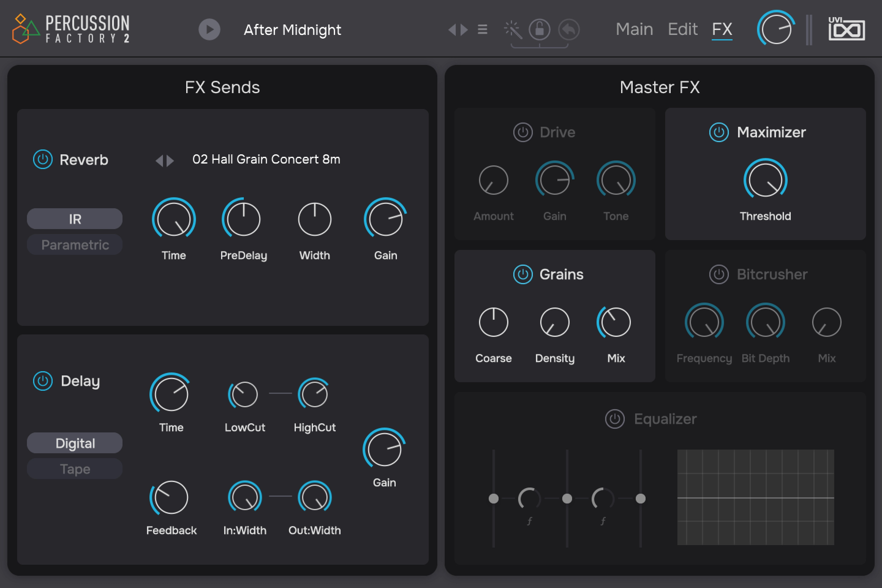The image size is (882, 588).
Task: Select the Digital delay mode
Action: click(x=75, y=443)
